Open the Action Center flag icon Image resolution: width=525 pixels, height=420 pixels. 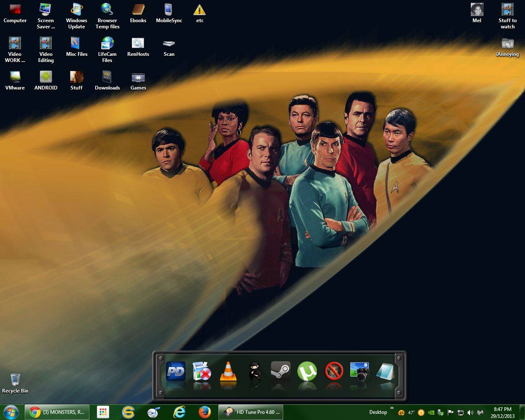(451, 413)
